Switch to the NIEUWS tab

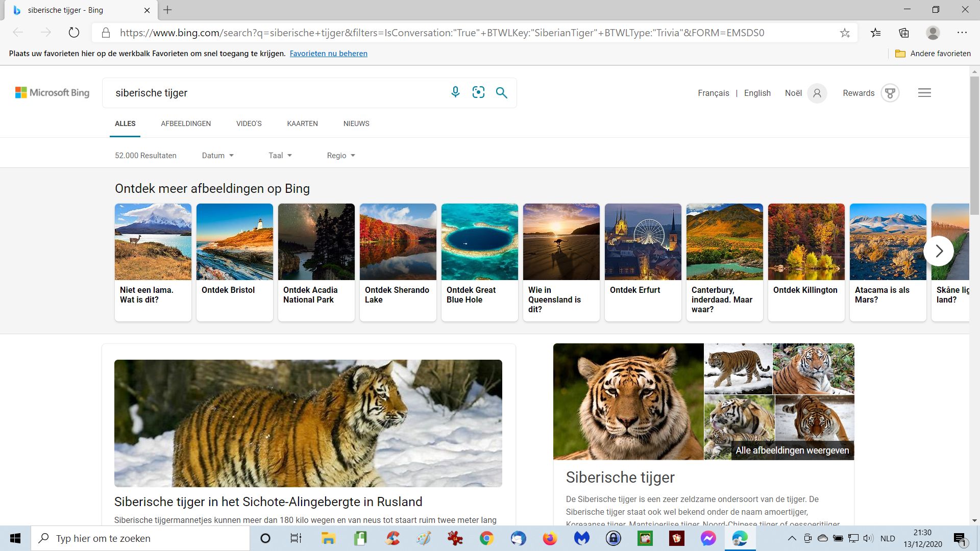pos(356,123)
